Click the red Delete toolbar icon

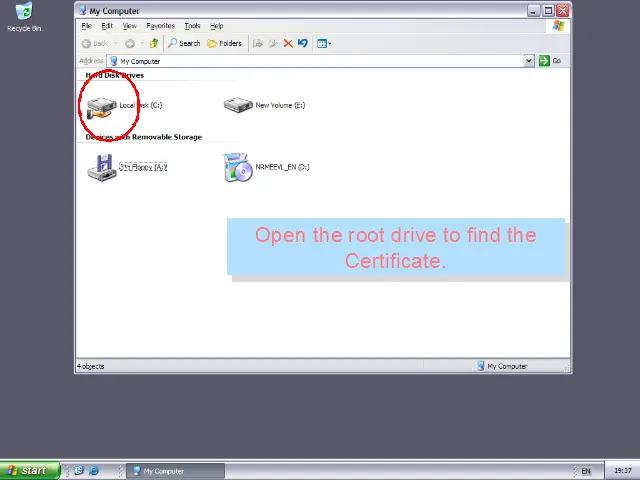(x=288, y=43)
